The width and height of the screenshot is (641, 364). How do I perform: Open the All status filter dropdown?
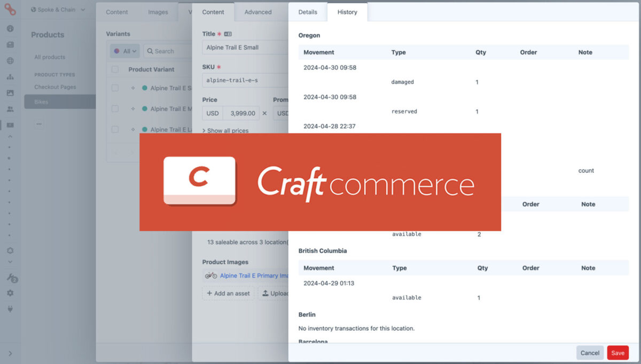coord(125,51)
